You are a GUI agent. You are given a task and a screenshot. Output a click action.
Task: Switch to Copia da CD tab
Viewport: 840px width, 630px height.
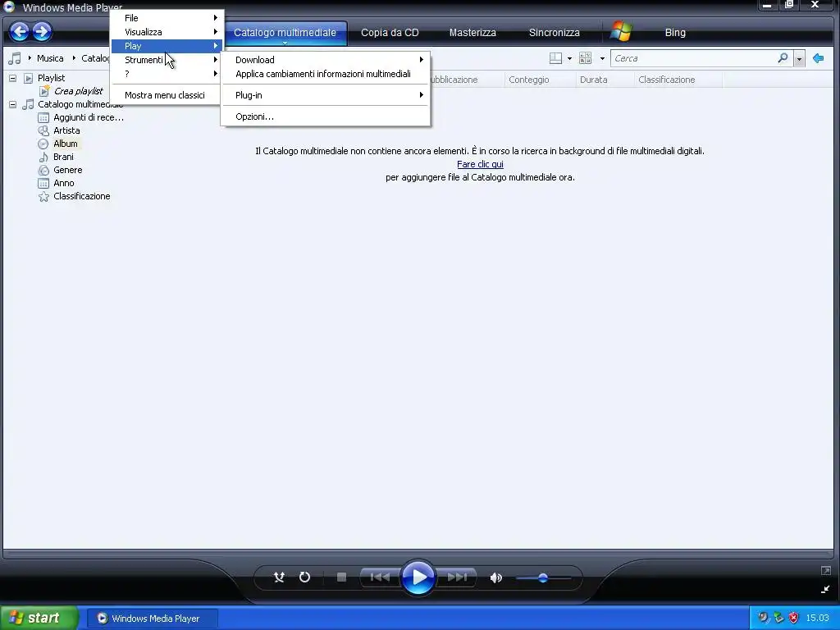pyautogui.click(x=390, y=33)
